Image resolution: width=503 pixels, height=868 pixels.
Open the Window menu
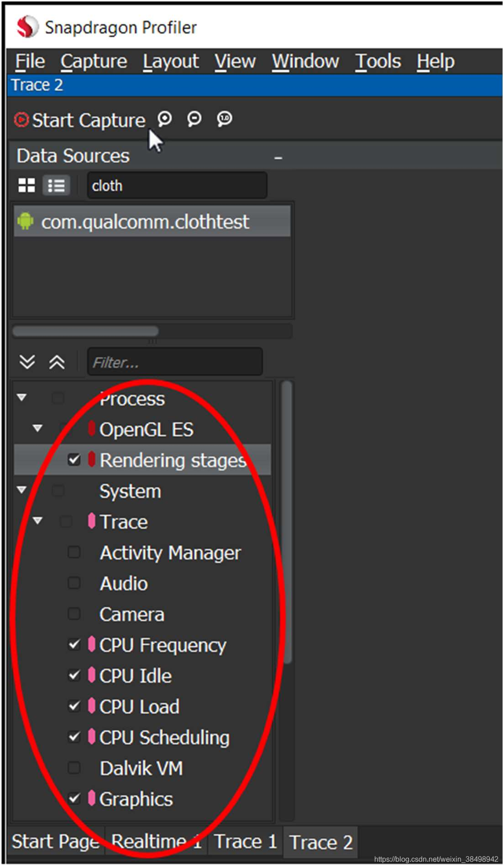(305, 61)
